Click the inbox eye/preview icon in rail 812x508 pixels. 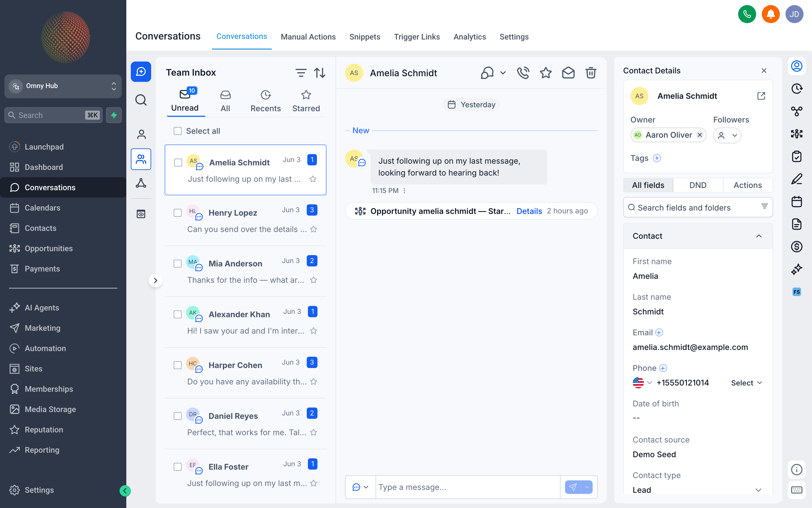point(141,214)
